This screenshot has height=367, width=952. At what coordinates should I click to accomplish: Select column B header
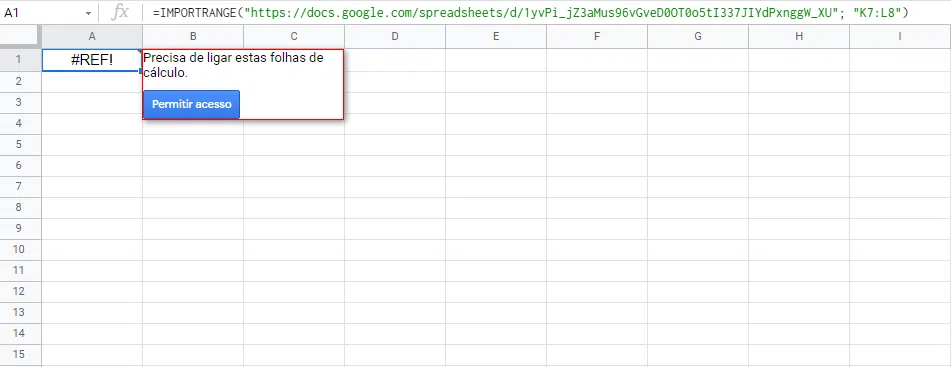[x=193, y=36]
